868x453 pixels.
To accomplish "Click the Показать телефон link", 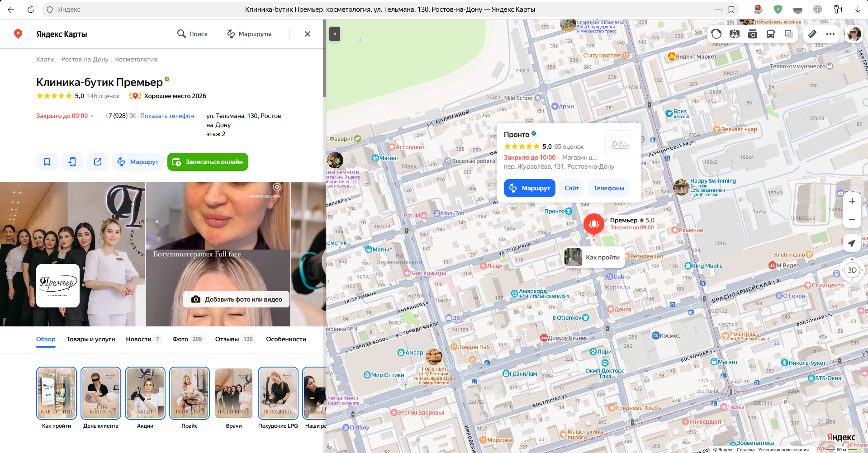I will point(167,116).
